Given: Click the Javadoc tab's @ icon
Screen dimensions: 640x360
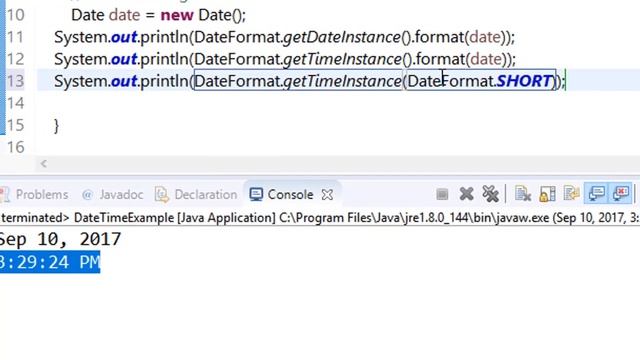Looking at the screenshot, I should pos(87,195).
